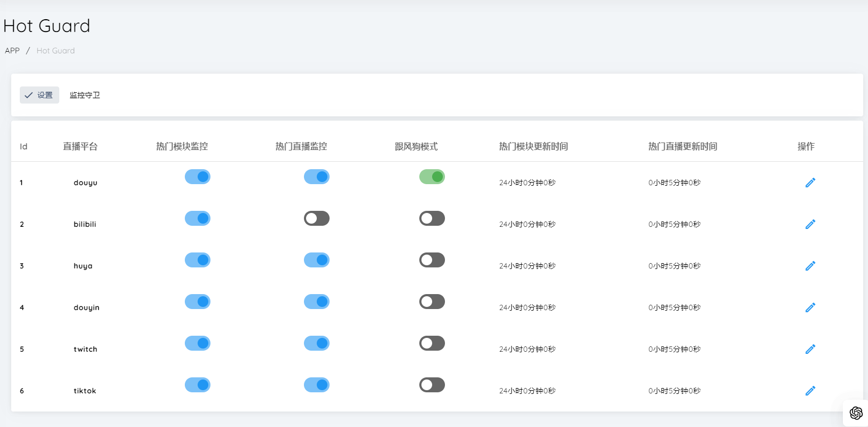The height and width of the screenshot is (427, 868).
Task: Enable 热门直播监控 for bilibili
Action: click(x=316, y=218)
